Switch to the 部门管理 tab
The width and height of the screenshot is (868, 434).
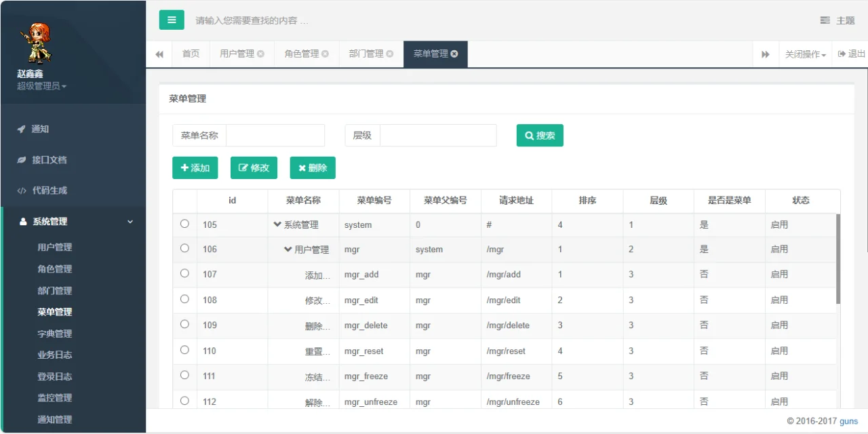pos(366,54)
